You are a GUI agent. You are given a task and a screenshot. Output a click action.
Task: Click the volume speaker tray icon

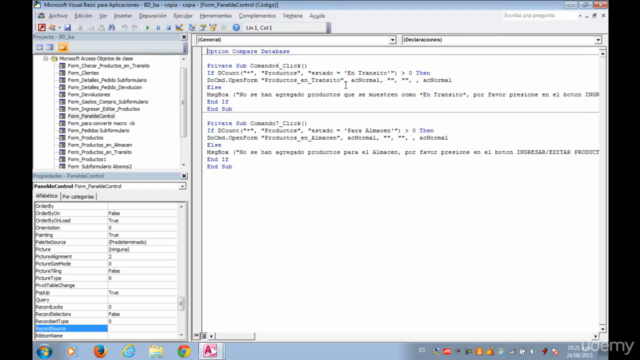(x=533, y=351)
